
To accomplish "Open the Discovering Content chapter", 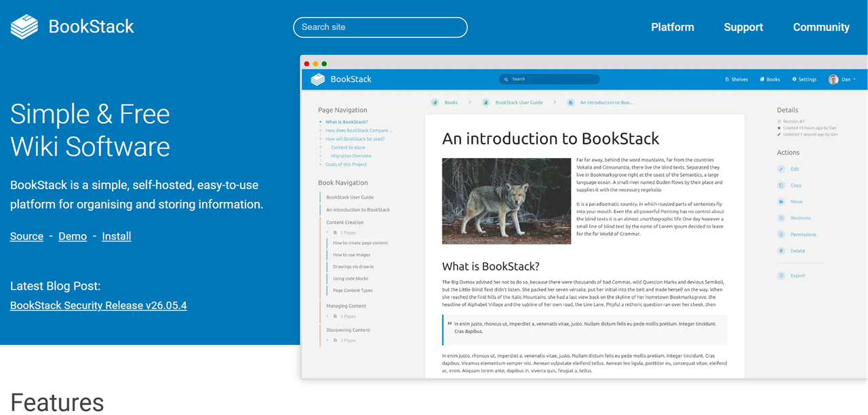I will tap(348, 330).
